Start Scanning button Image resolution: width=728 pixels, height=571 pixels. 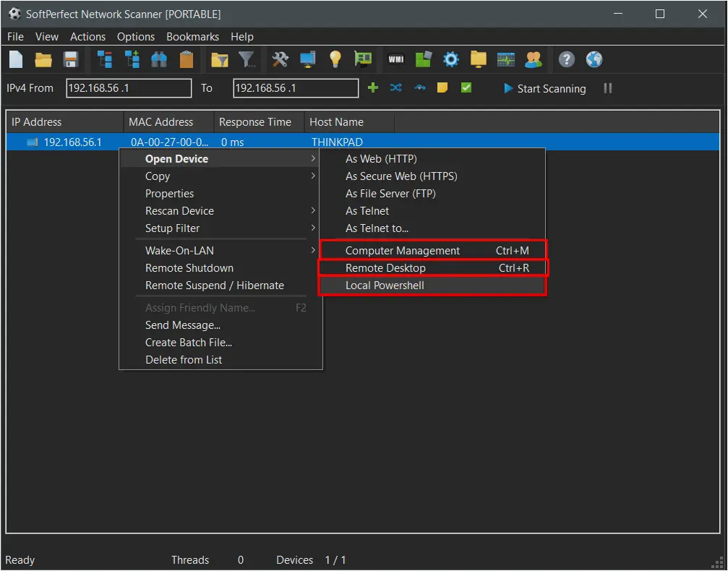tap(544, 88)
